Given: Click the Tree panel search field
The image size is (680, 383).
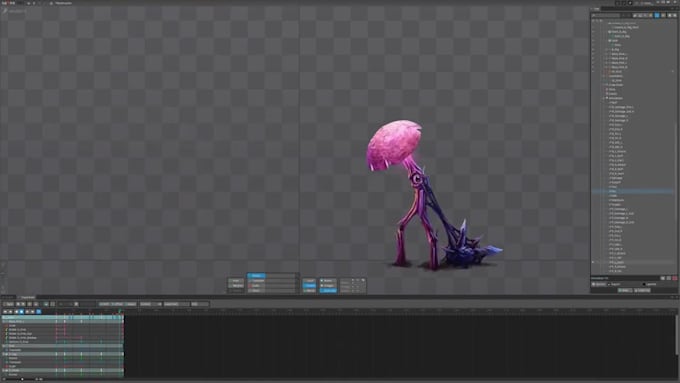Looking at the screenshot, I should (x=605, y=15).
